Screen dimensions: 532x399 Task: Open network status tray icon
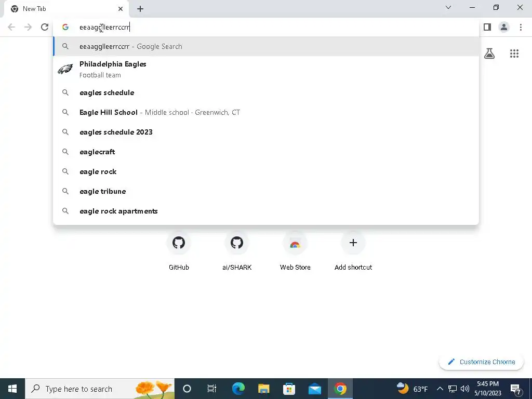(453, 389)
